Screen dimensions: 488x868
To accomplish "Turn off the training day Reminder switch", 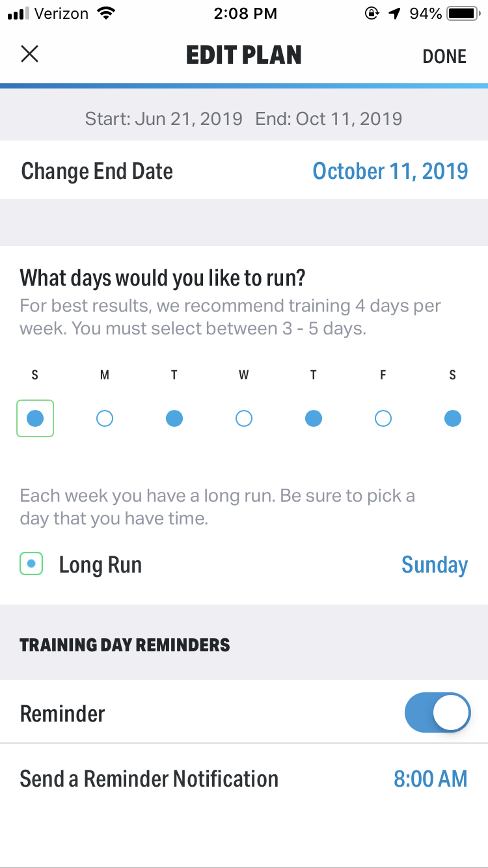I will pyautogui.click(x=437, y=714).
